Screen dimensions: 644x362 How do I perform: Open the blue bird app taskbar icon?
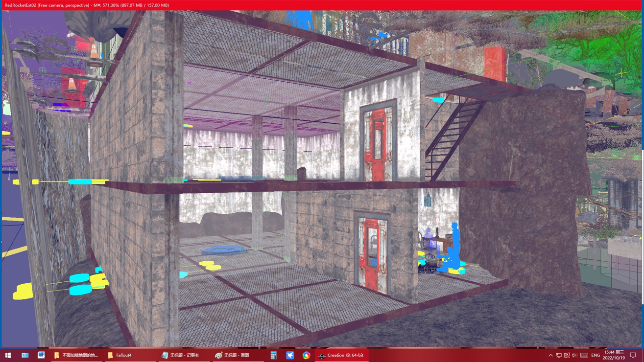pos(290,355)
